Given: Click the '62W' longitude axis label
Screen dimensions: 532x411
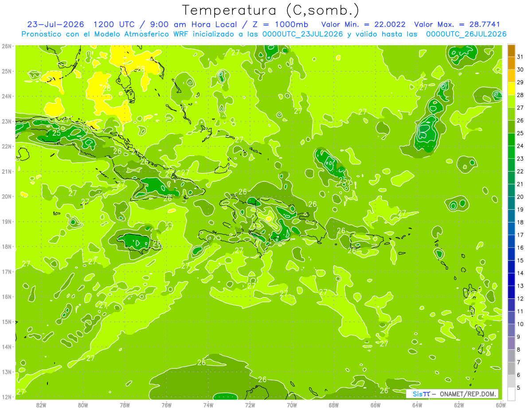Looking at the screenshot, I should [x=459, y=405].
